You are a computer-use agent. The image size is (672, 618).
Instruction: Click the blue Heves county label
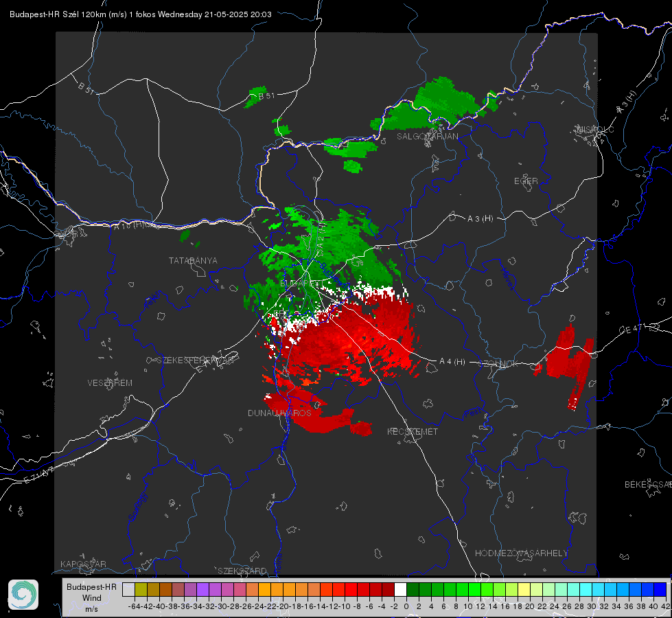(x=507, y=279)
